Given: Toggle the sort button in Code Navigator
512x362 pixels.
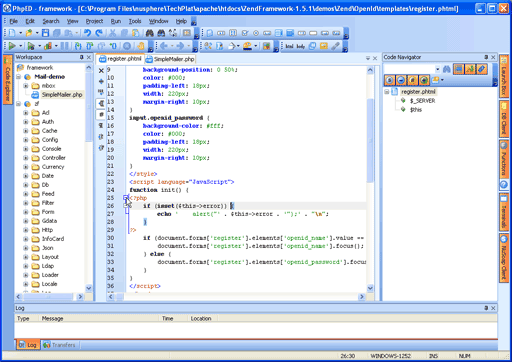Looking at the screenshot, I should click(470, 69).
